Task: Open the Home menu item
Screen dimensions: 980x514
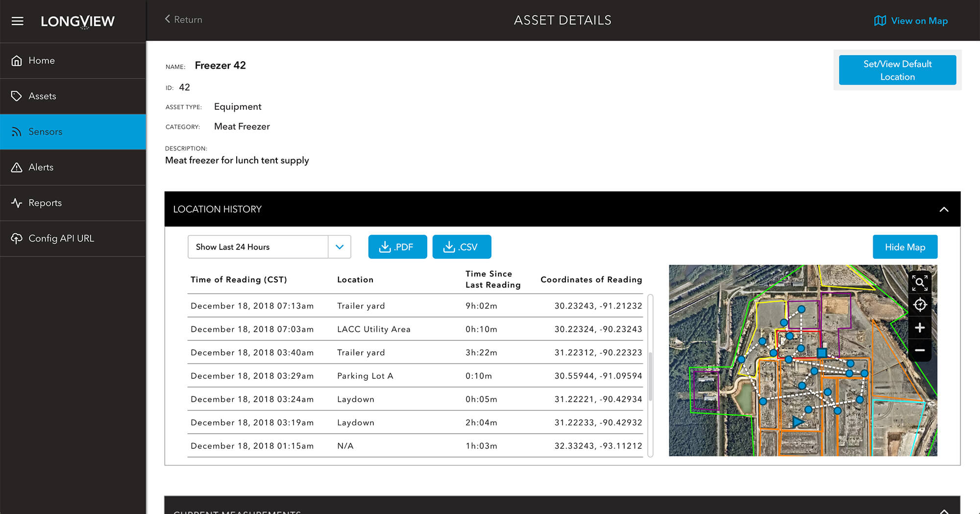Action: pyautogui.click(x=73, y=61)
